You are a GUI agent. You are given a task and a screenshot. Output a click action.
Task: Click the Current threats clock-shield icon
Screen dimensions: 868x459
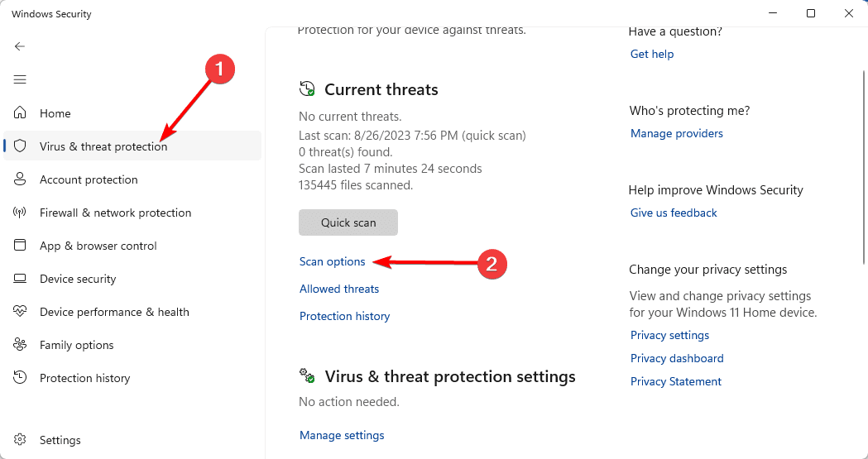tap(307, 88)
